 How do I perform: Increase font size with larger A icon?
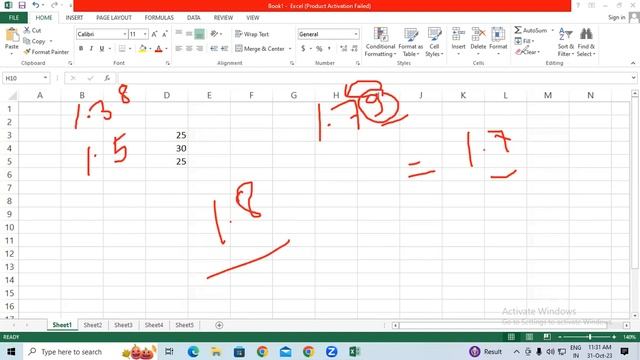coord(154,34)
